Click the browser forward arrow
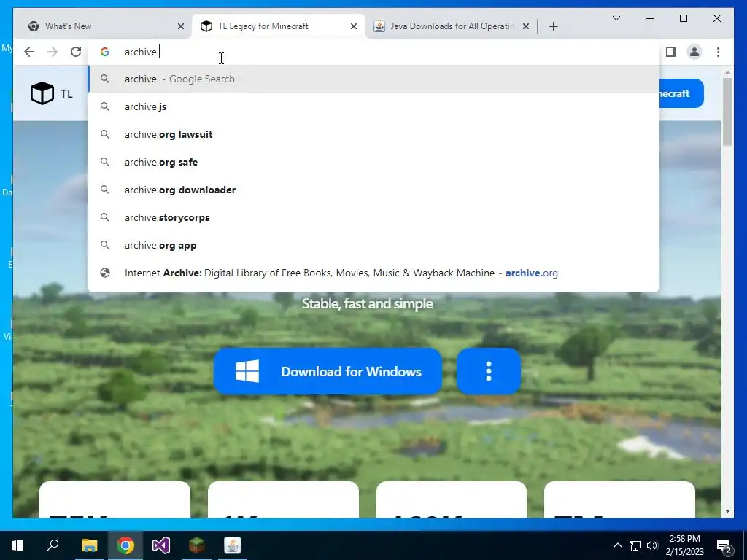Viewport: 747px width, 560px height. (x=53, y=52)
